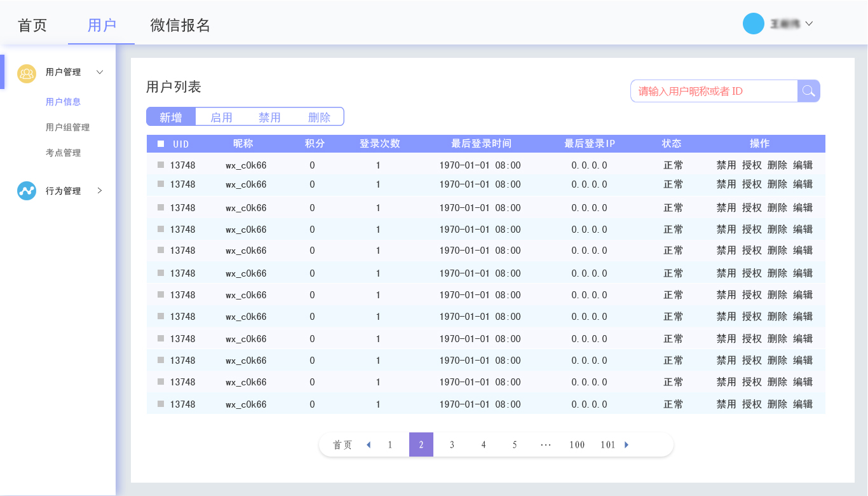Image resolution: width=868 pixels, height=496 pixels.
Task: Click the 操作 column header
Action: (760, 144)
